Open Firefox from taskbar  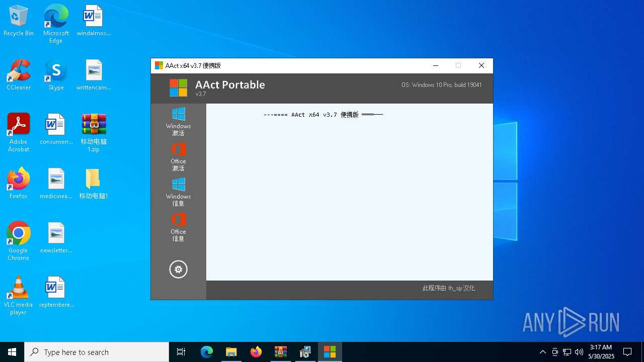(x=256, y=352)
